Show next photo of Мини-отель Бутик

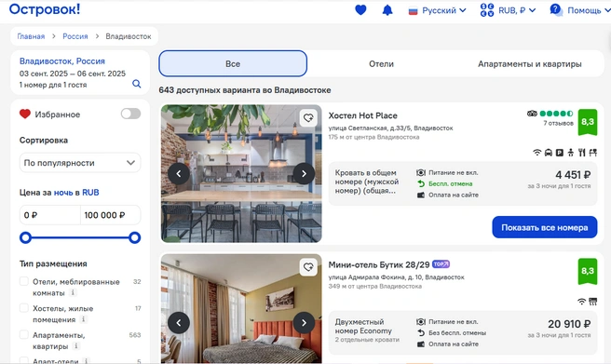tap(304, 323)
